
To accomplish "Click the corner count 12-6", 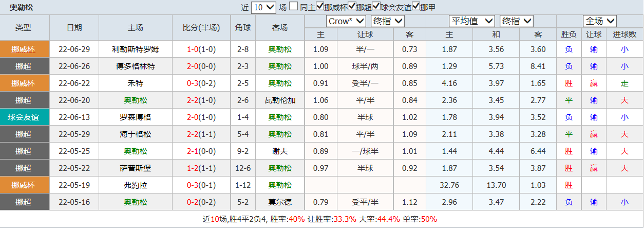I will (x=243, y=168).
